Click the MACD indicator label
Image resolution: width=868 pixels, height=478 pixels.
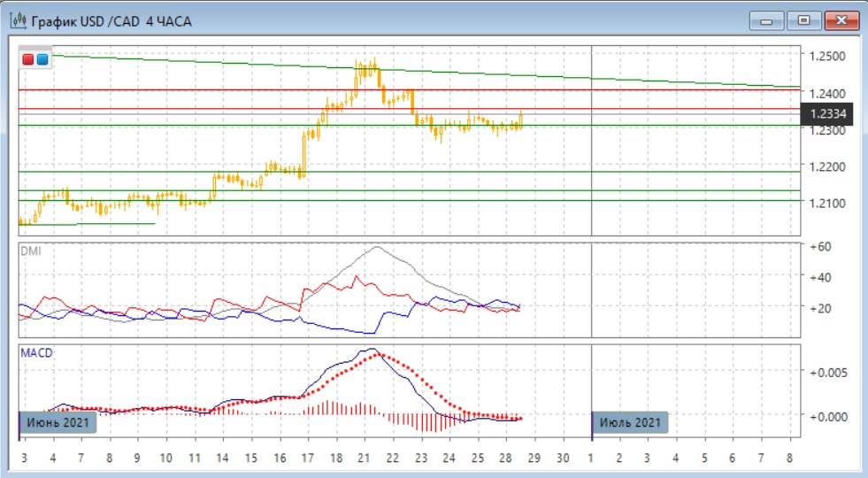click(36, 353)
